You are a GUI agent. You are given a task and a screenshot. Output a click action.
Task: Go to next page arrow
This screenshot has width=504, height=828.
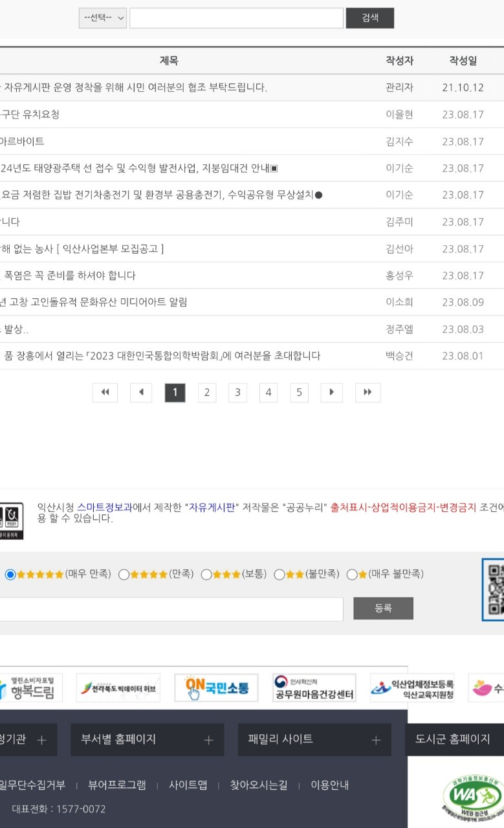tap(332, 393)
